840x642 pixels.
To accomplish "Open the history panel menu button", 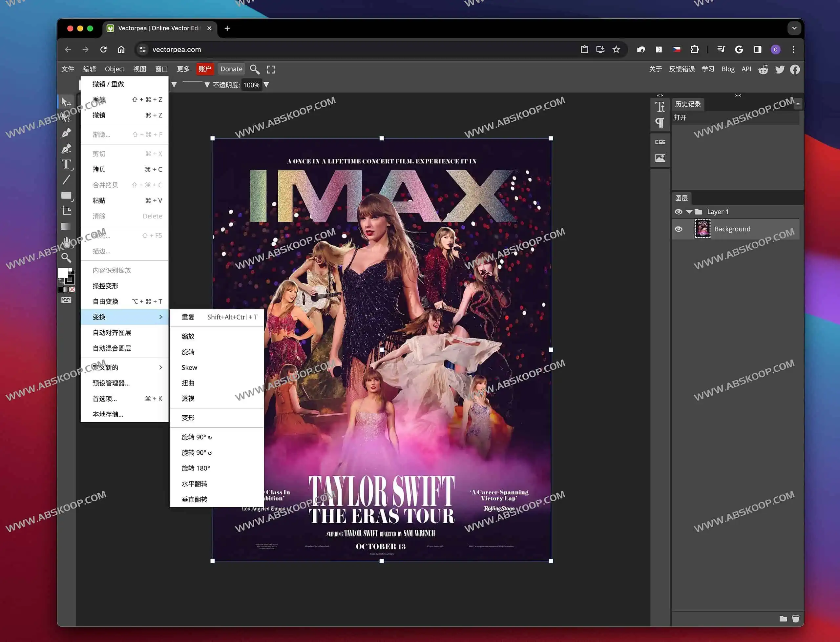I will tap(798, 104).
